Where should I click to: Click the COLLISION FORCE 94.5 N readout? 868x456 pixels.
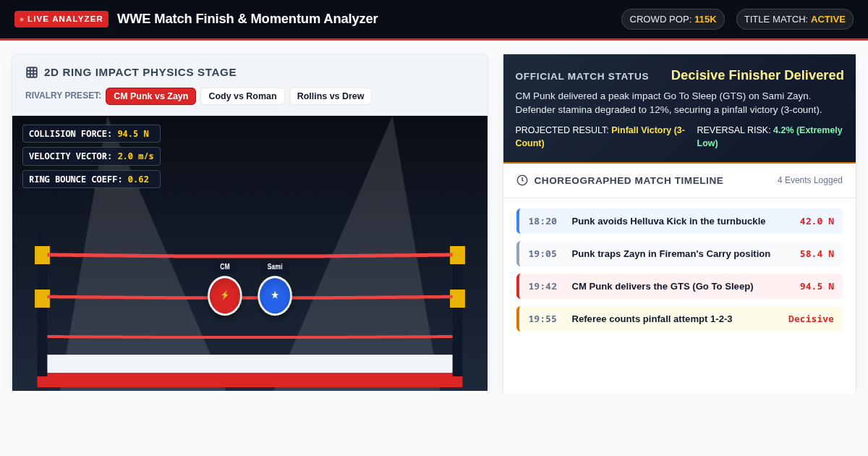pos(91,134)
